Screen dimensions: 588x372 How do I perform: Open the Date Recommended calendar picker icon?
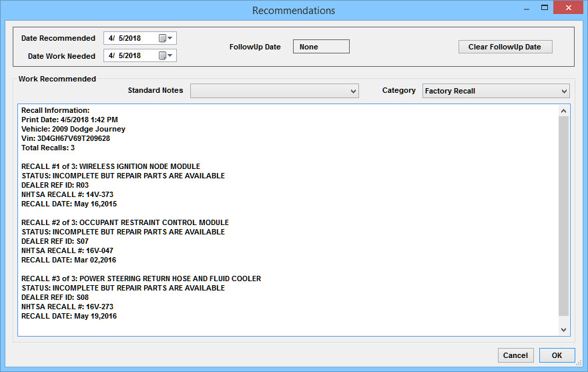[x=166, y=38]
